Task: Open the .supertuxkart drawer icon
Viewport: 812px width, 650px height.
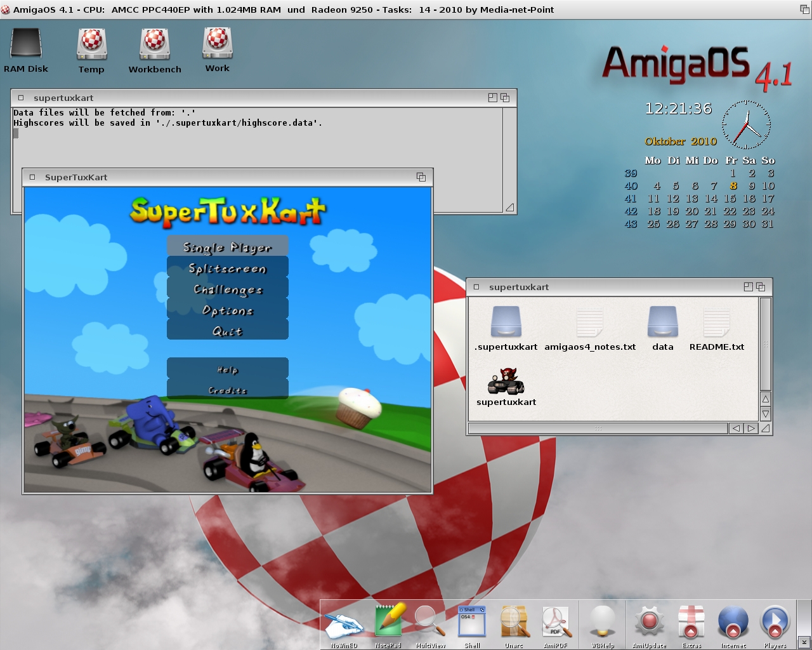Action: click(506, 329)
